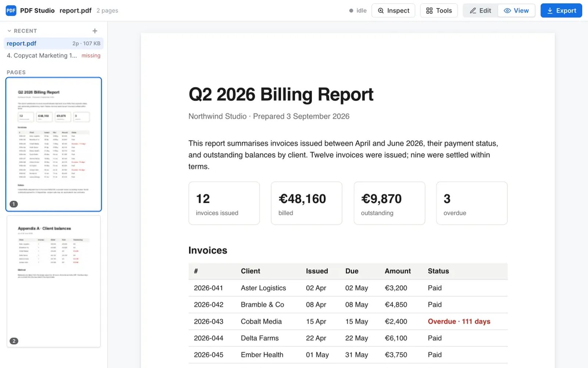
Task: Select page 1 thumbnail, Billing Report
Action: point(54,144)
